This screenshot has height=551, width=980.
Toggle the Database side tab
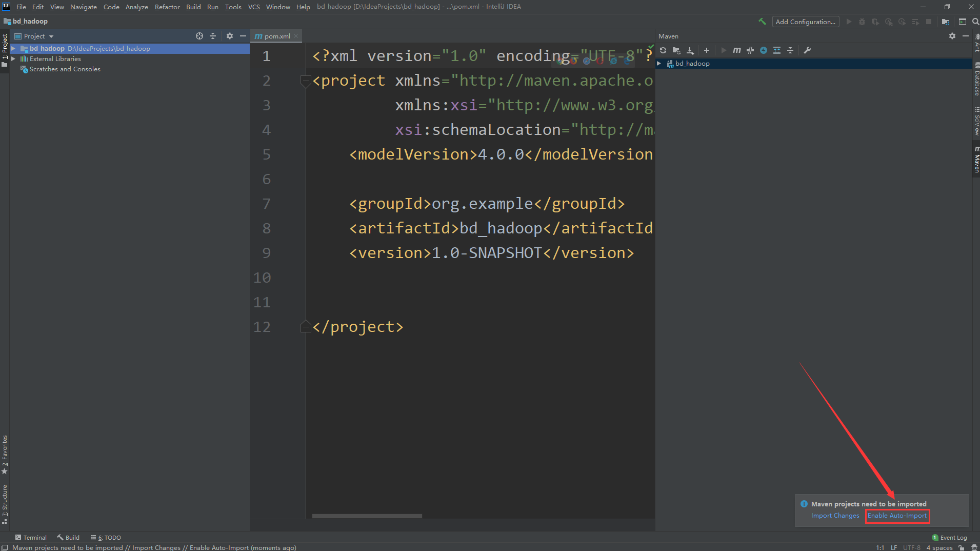976,80
